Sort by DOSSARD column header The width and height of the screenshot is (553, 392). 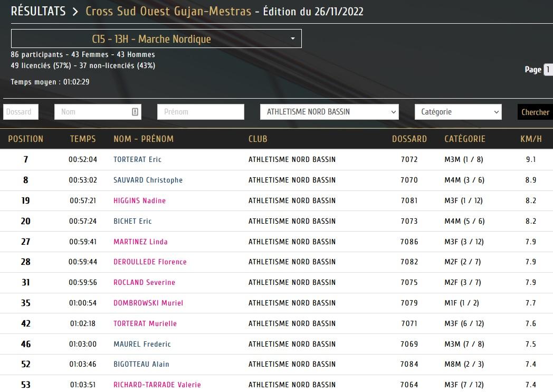click(x=409, y=139)
